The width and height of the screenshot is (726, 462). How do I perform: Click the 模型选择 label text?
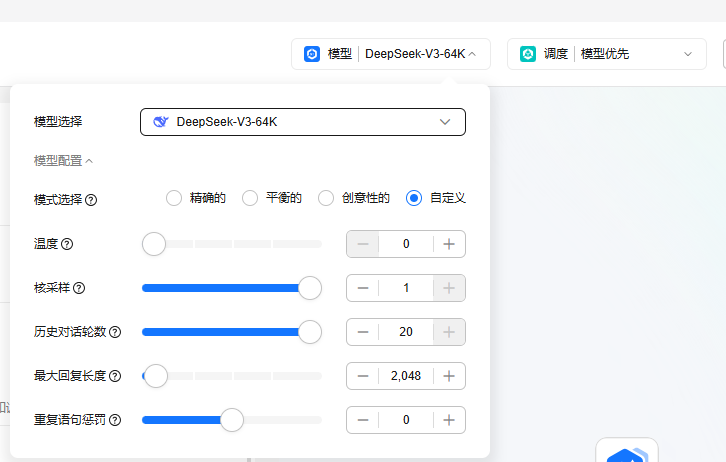tap(58, 122)
